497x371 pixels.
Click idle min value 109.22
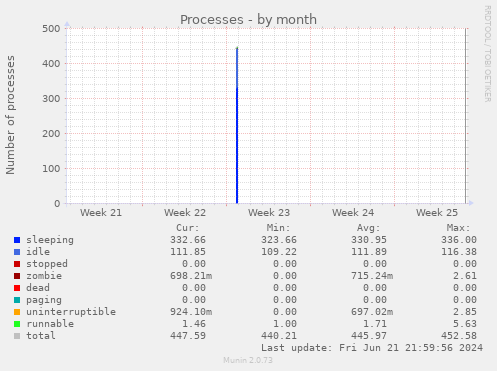point(279,252)
